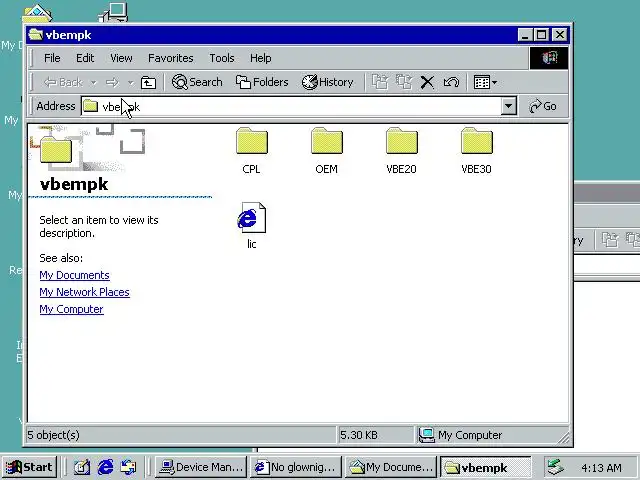Select the VBE20 folder

click(x=402, y=150)
